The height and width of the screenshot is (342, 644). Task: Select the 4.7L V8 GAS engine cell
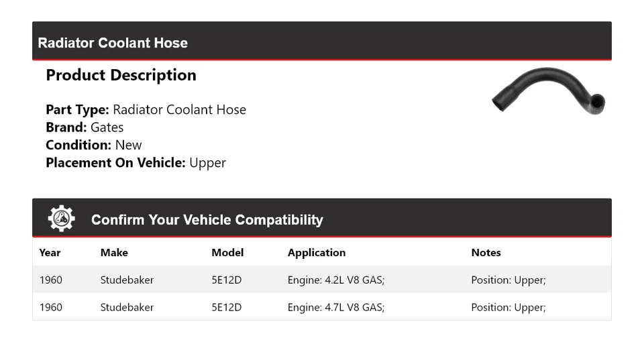(x=336, y=307)
